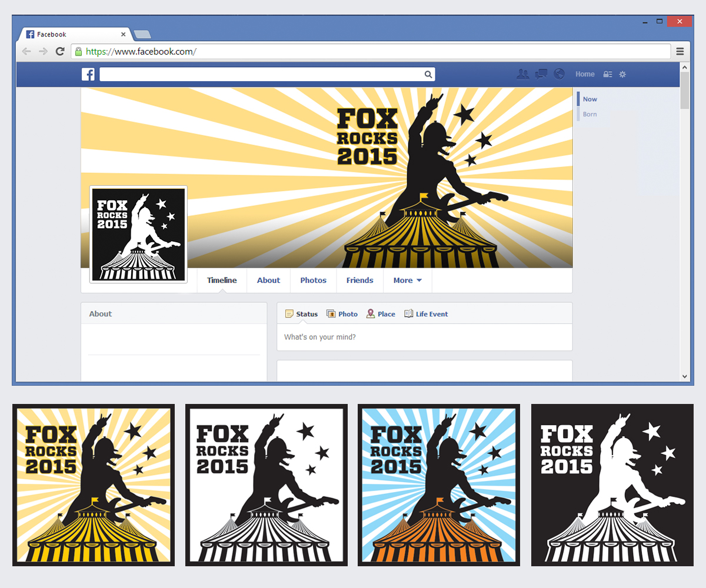Click the search magnifier icon
The image size is (706, 588).
428,75
